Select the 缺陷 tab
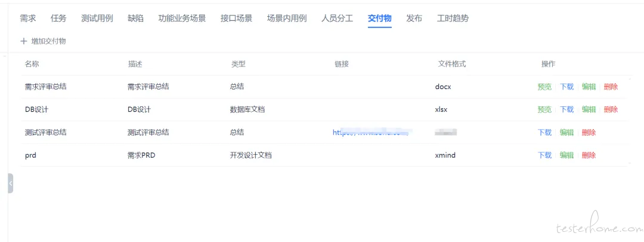Image resolution: width=644 pixels, height=242 pixels. (135, 18)
